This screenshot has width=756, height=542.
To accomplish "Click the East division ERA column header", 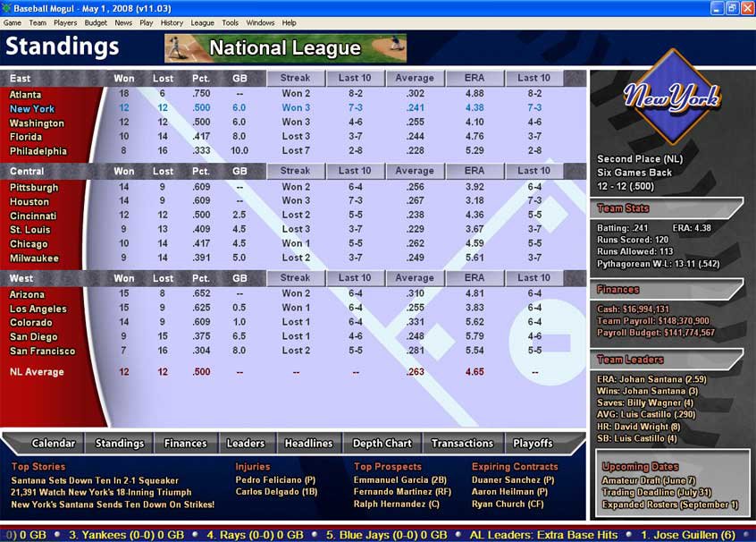I will tap(475, 78).
